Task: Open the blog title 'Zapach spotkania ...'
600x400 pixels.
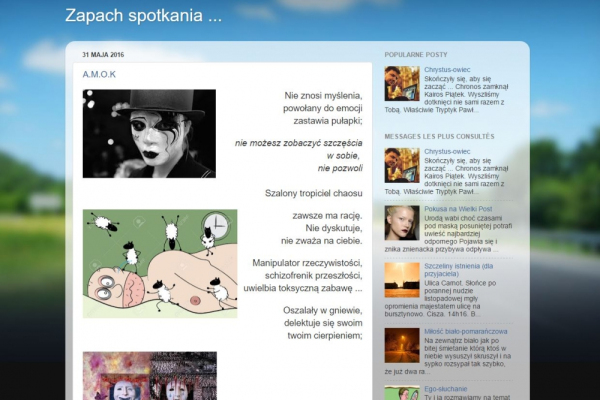Action: point(143,15)
